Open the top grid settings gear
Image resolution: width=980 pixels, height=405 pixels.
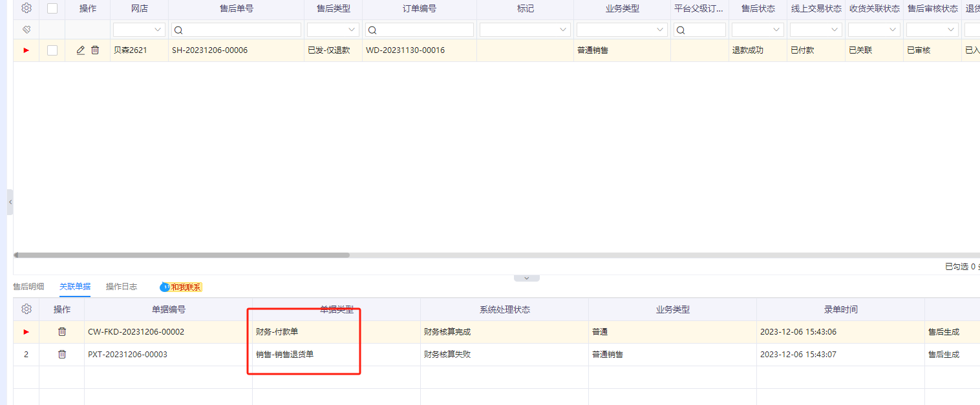click(27, 8)
